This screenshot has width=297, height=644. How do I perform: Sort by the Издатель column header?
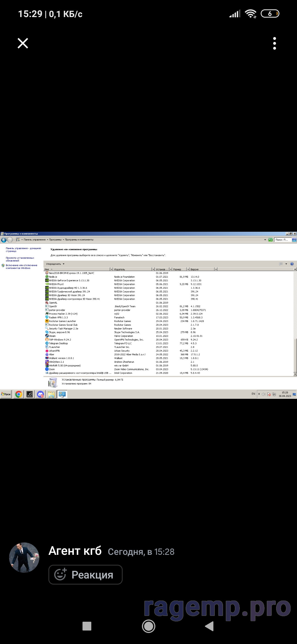133,269
